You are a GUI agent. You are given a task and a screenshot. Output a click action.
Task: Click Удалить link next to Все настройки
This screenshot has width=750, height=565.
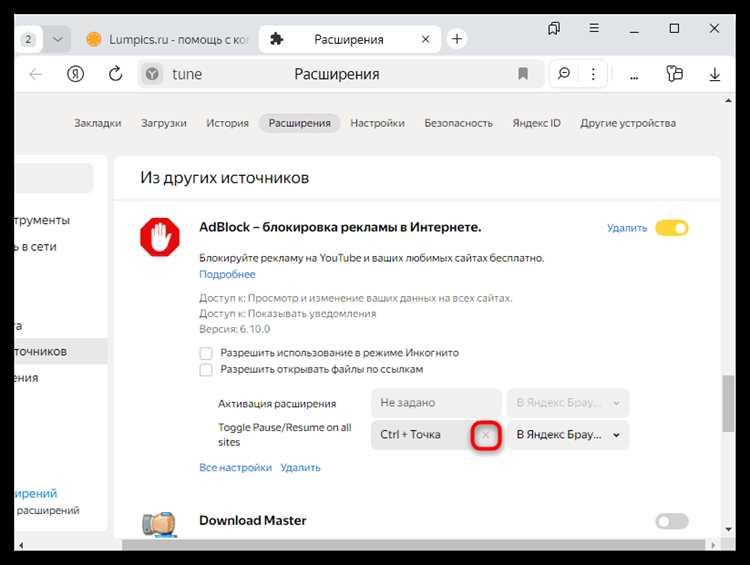[x=300, y=467]
